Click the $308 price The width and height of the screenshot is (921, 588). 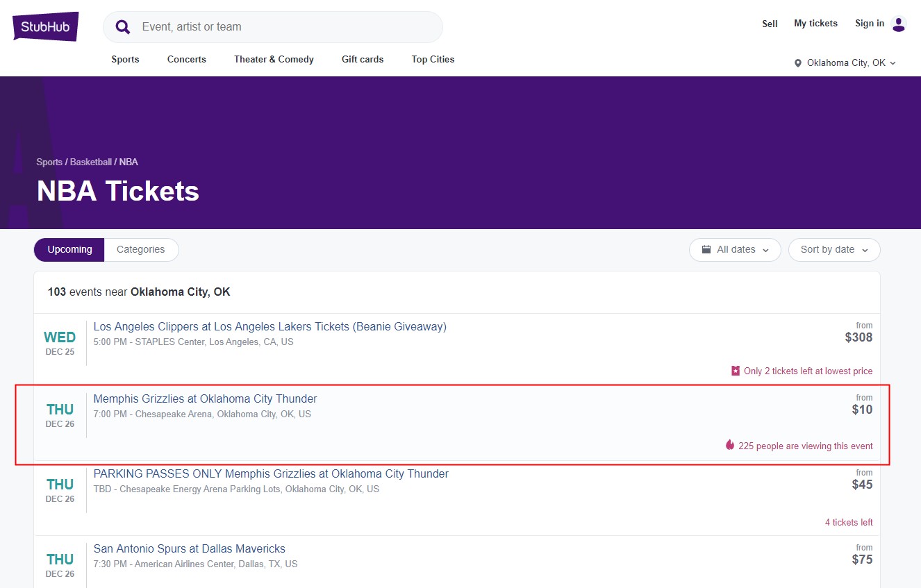point(858,337)
